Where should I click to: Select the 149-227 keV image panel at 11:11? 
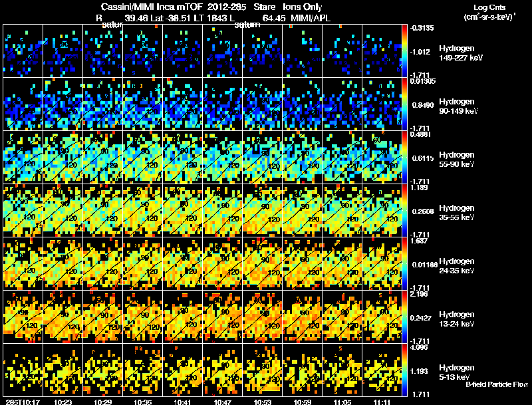tap(382, 51)
